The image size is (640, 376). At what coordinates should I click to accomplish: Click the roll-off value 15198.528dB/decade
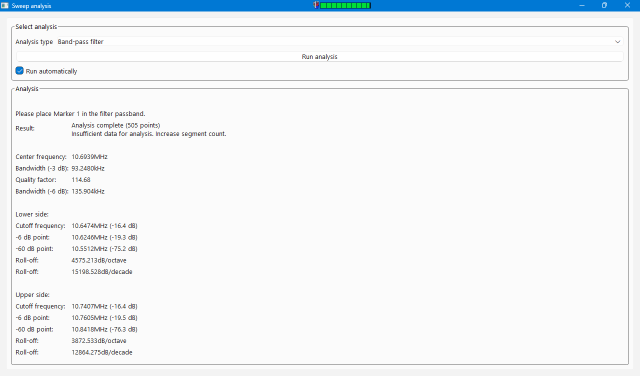click(102, 271)
